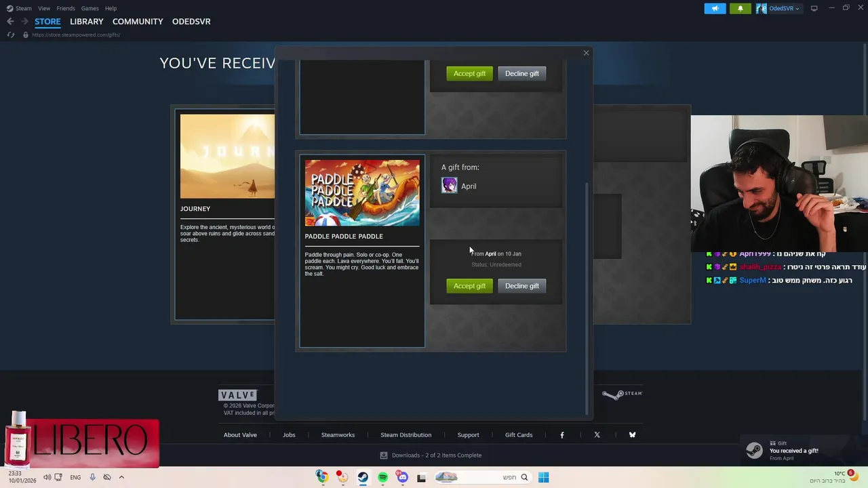The image size is (868, 488).
Task: Open the Paddle Paddle Paddle game artwork
Action: coord(362,193)
